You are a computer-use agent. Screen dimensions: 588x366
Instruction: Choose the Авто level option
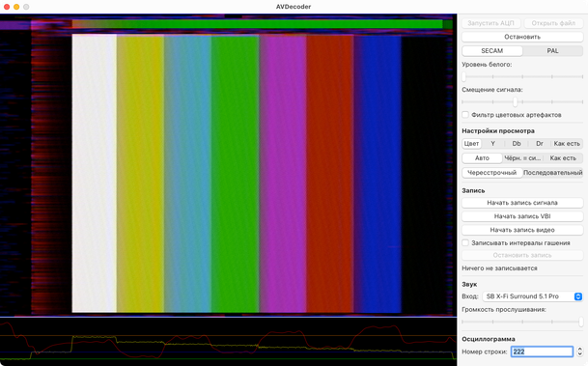pyautogui.click(x=482, y=158)
